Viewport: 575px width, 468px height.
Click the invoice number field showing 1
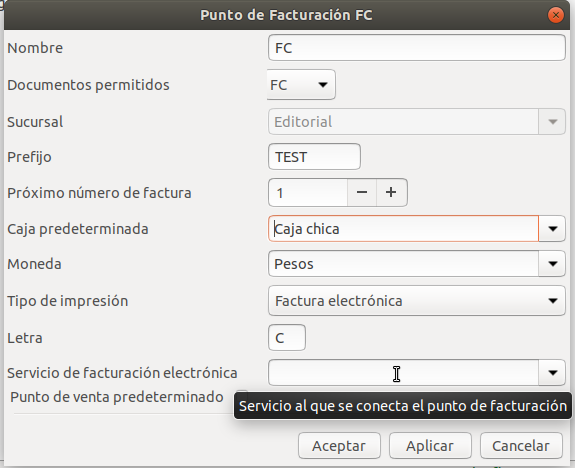(308, 193)
